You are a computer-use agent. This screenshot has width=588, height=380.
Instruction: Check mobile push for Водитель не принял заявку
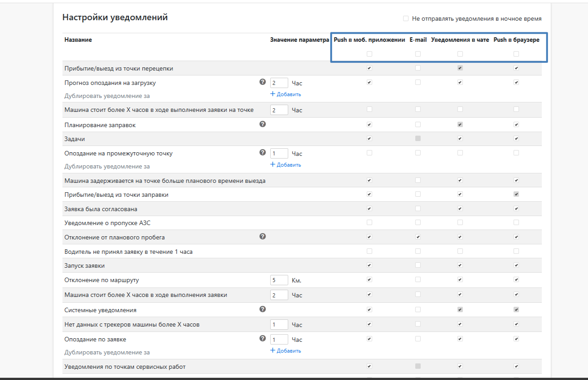click(x=369, y=251)
